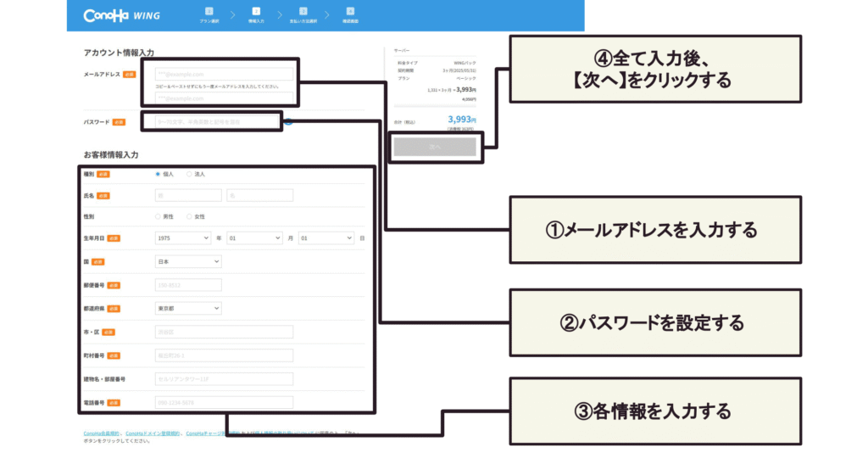Open the birth month dropdown

[x=253, y=238]
